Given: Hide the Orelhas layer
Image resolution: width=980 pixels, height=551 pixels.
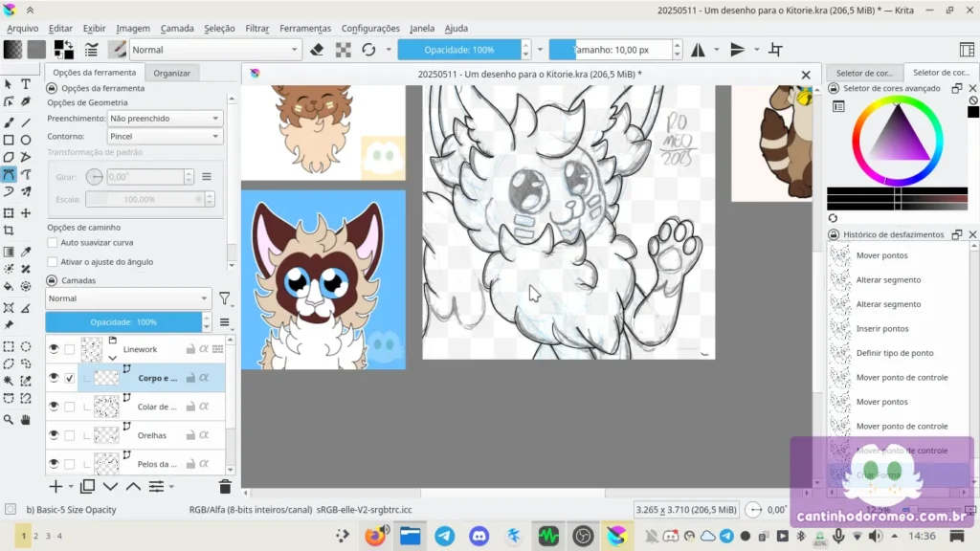Looking at the screenshot, I should point(54,435).
